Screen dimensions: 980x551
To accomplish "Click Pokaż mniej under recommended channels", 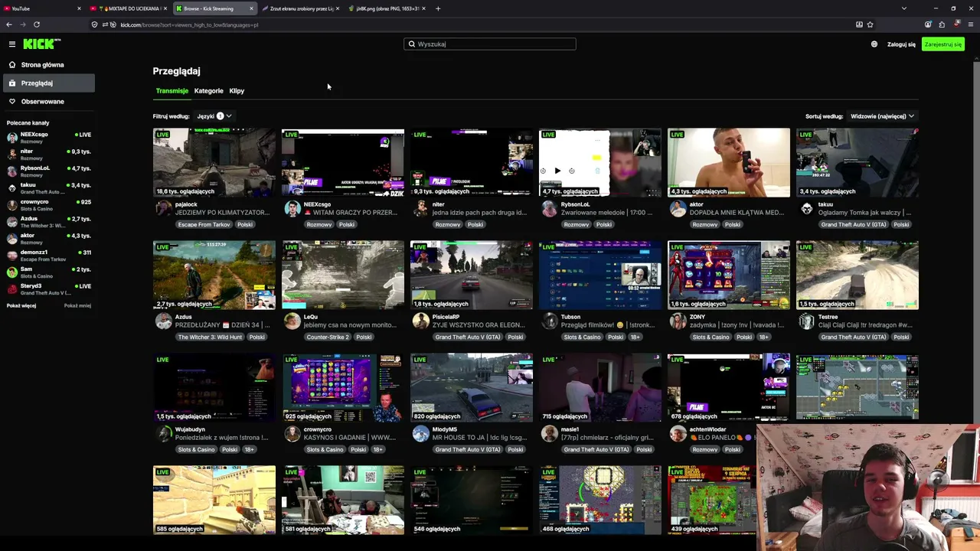I will 77,305.
